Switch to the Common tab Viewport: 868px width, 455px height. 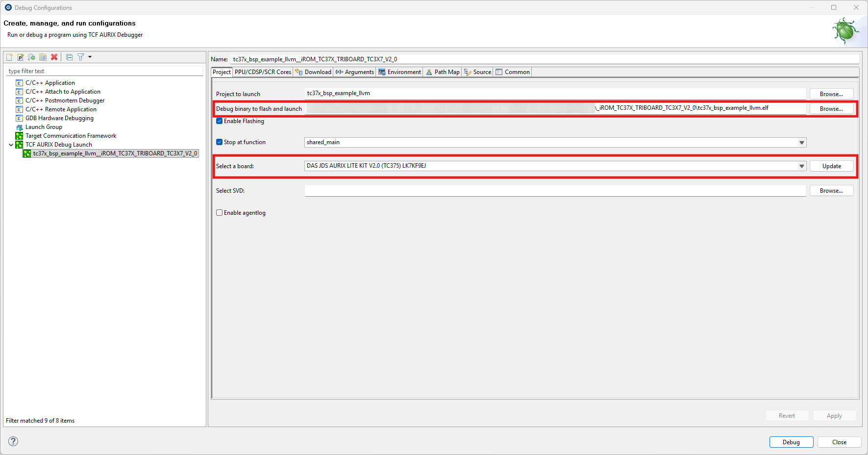point(513,72)
